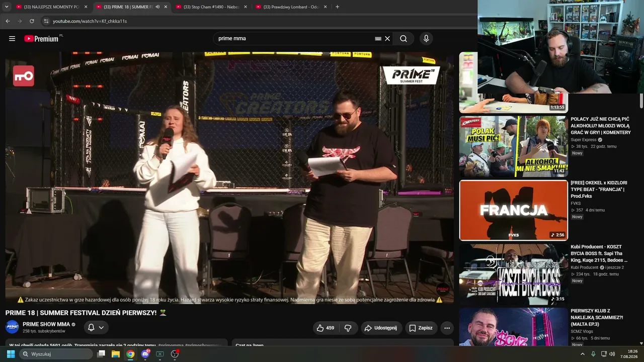Open the on-screen keyboard in search box
This screenshot has height=362, width=644.
click(378, 39)
